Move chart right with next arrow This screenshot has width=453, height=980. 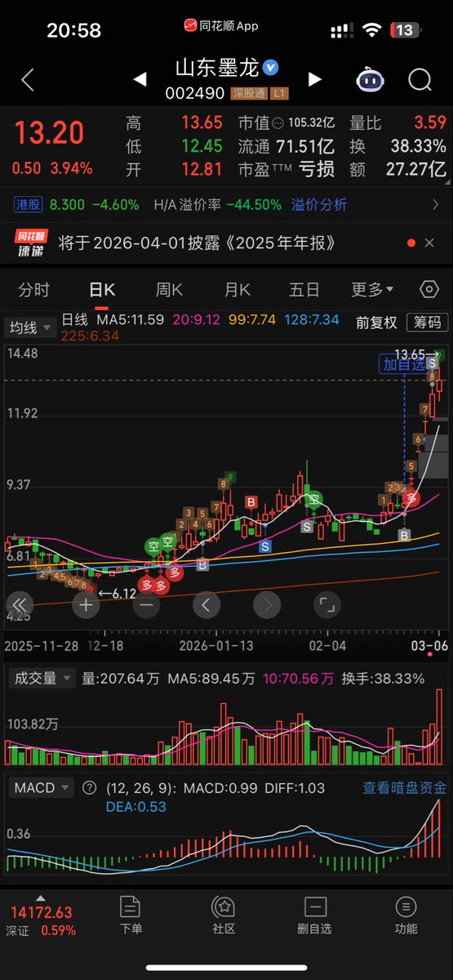click(x=267, y=605)
